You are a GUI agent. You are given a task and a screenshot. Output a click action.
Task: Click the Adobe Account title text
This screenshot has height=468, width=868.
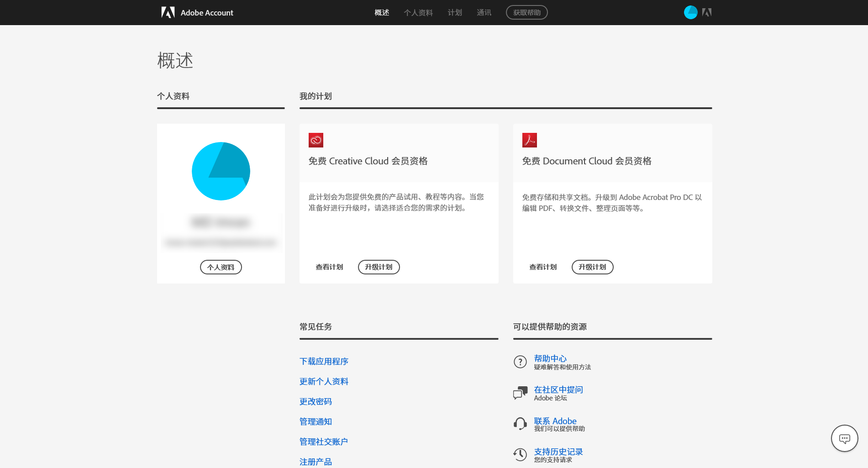pos(207,13)
